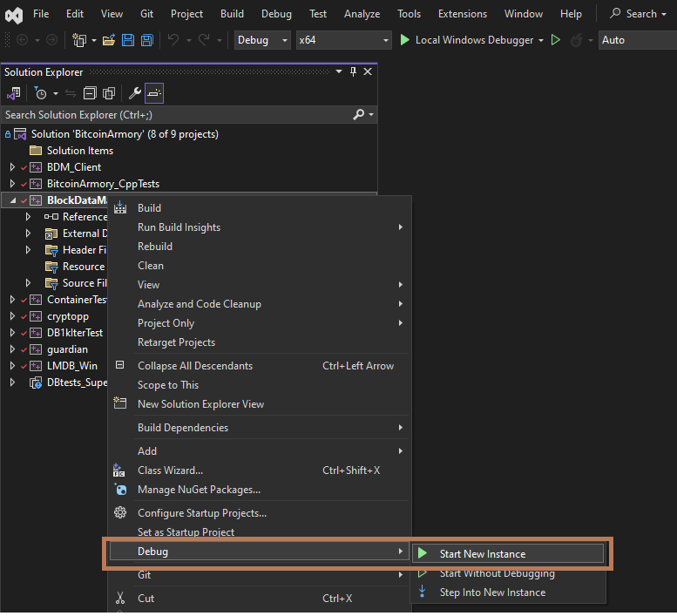This screenshot has height=616, width=677.
Task: Expand the cryptopp project
Action: pyautogui.click(x=12, y=316)
